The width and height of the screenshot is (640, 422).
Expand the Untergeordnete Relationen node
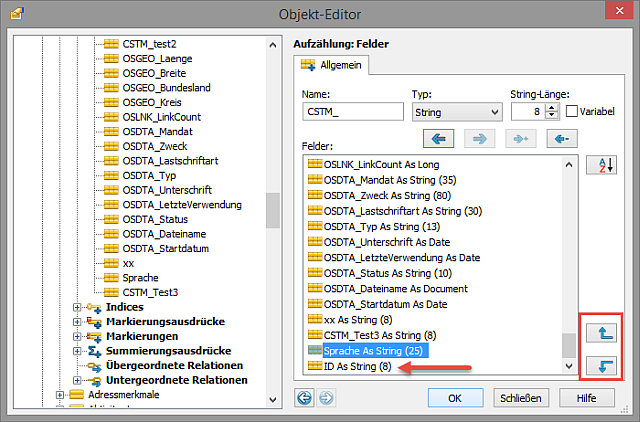[x=77, y=380]
